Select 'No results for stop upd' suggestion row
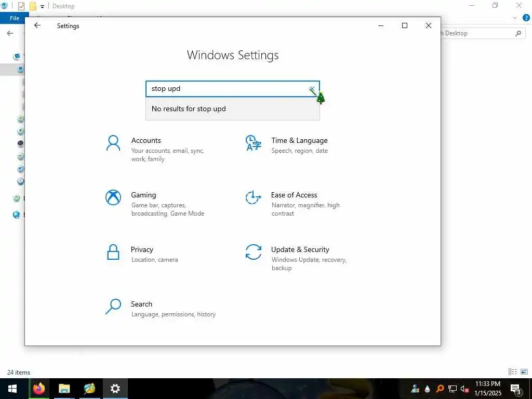This screenshot has height=399, width=532. (232, 109)
